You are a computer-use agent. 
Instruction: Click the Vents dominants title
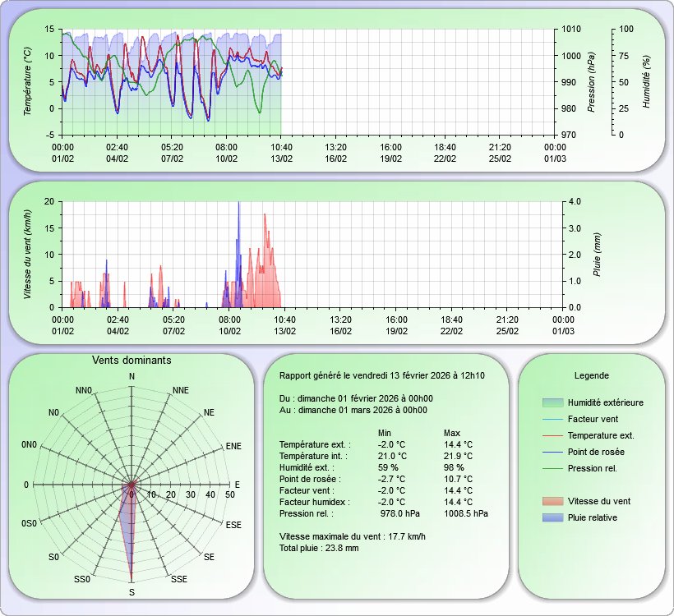(x=132, y=360)
